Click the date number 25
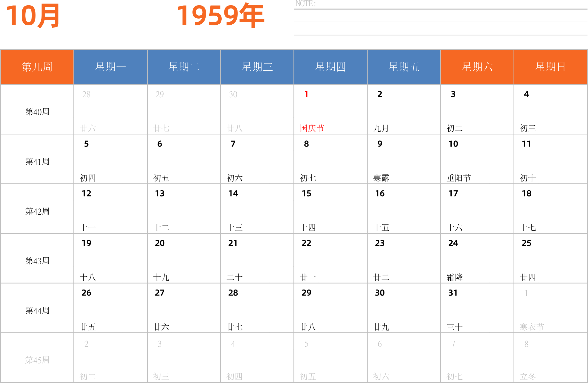The height and width of the screenshot is (383, 588). click(526, 243)
